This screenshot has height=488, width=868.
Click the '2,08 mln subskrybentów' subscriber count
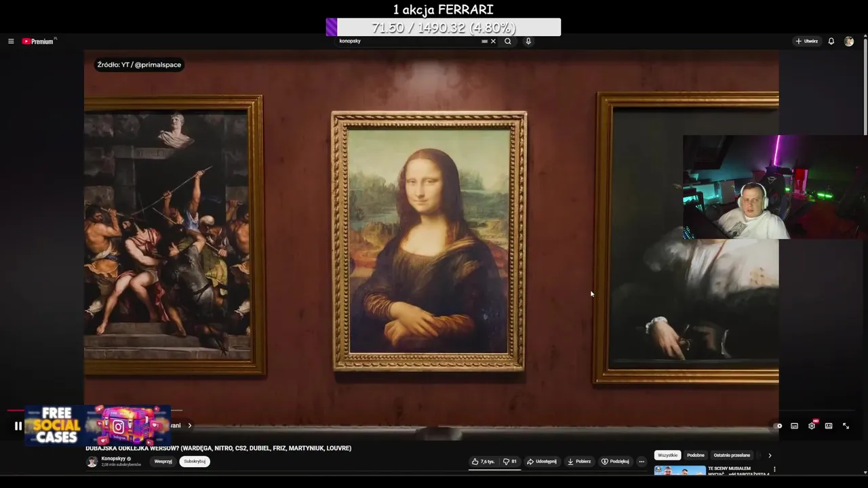[121, 465]
